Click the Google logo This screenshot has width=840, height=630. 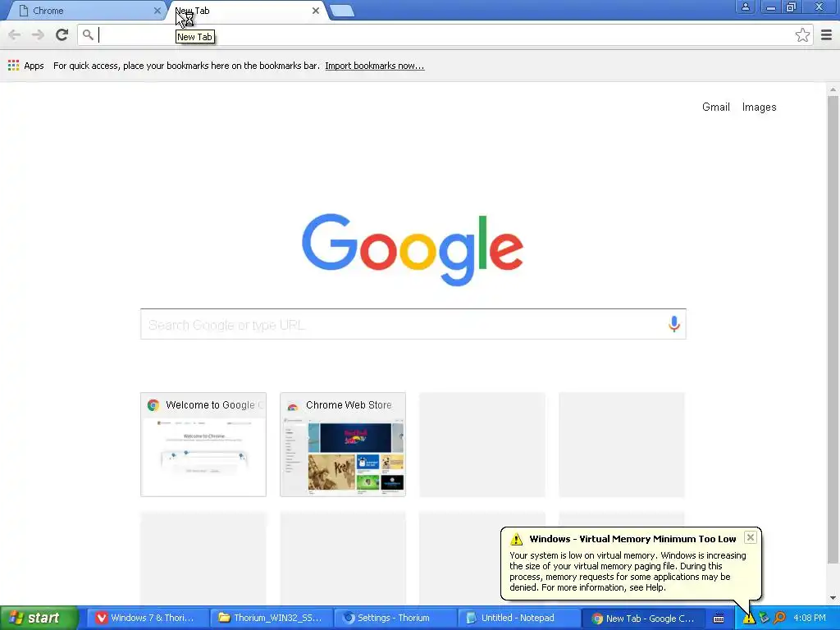click(x=413, y=249)
